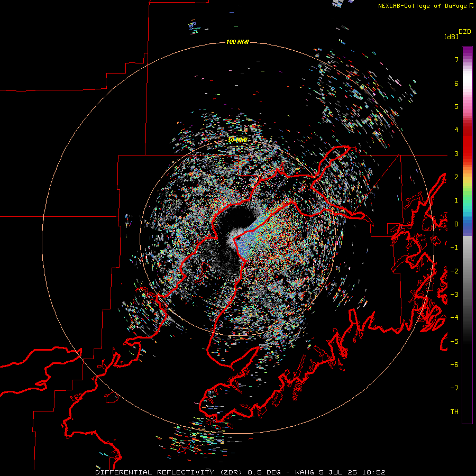Image resolution: width=476 pixels, height=476 pixels.
Task: Click the 6 dB label on the color scale
Action: (x=456, y=83)
